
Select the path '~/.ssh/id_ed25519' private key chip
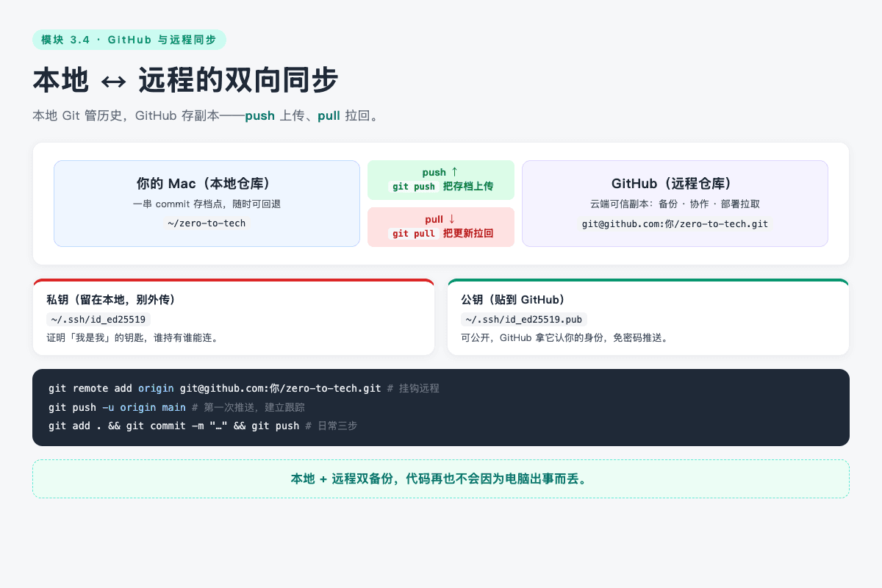(98, 320)
